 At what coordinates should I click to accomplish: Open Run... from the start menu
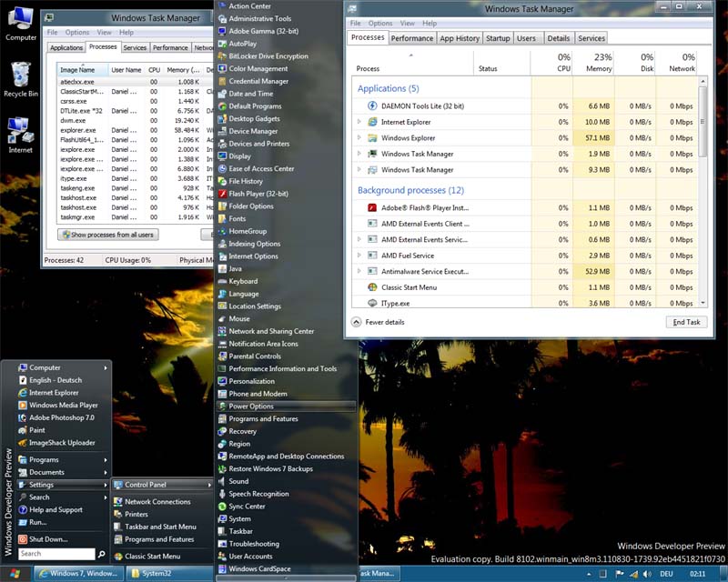pos(37,522)
